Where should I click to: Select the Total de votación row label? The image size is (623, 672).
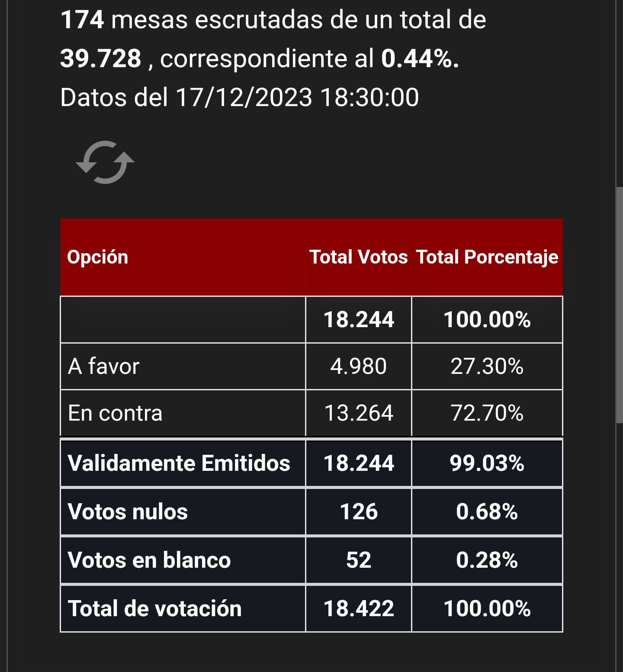pos(155,608)
